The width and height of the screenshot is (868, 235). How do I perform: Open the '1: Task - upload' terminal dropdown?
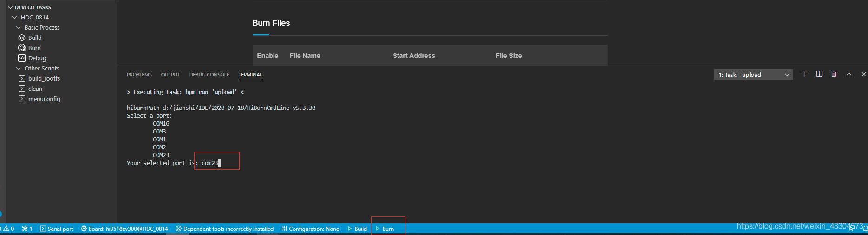(x=753, y=75)
